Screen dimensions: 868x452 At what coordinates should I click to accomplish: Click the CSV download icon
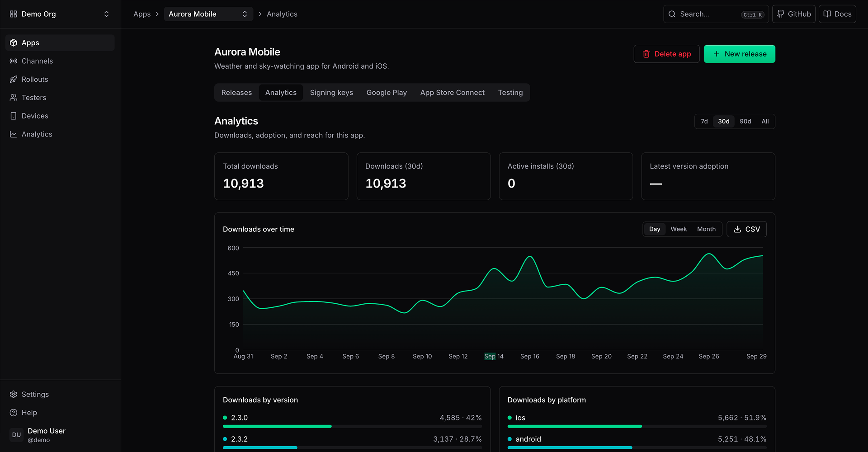737,229
